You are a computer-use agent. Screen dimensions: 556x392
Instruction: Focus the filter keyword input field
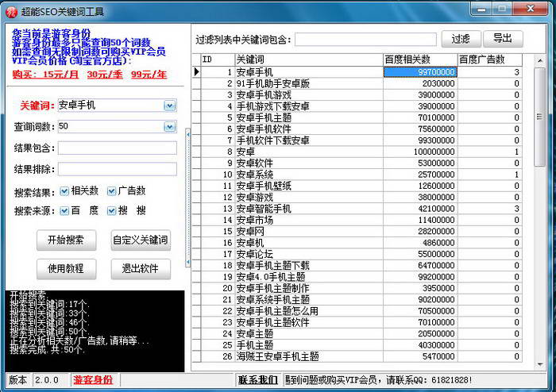tap(365, 40)
